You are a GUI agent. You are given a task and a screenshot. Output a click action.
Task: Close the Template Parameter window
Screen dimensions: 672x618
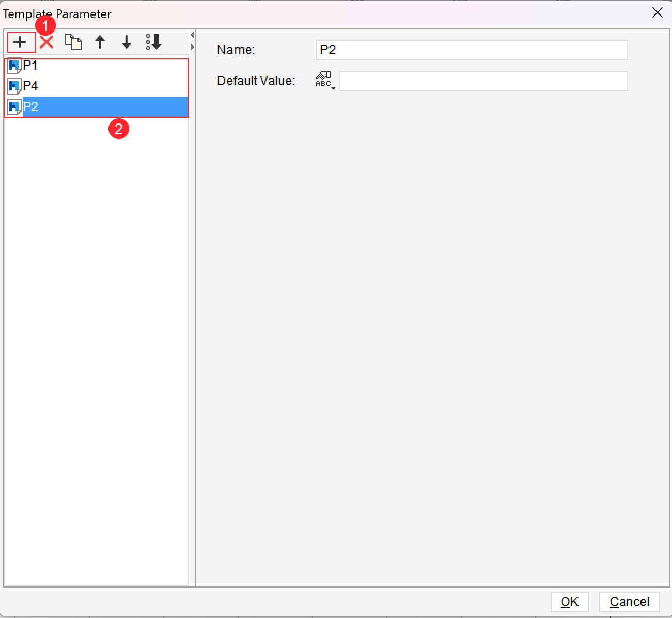658,13
